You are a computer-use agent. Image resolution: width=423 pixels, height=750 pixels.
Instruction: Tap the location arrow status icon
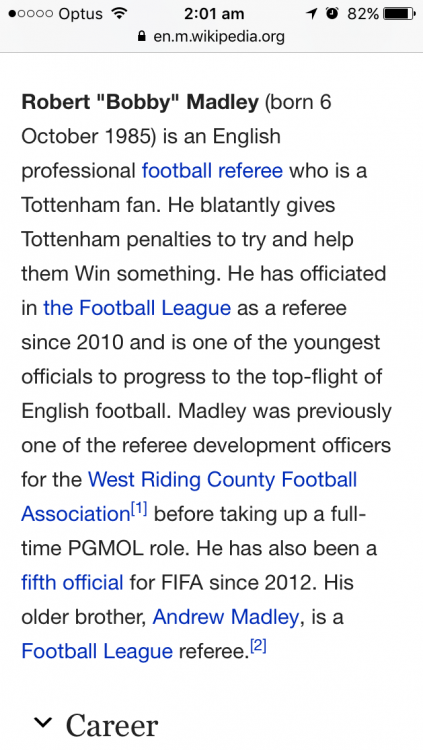click(312, 14)
